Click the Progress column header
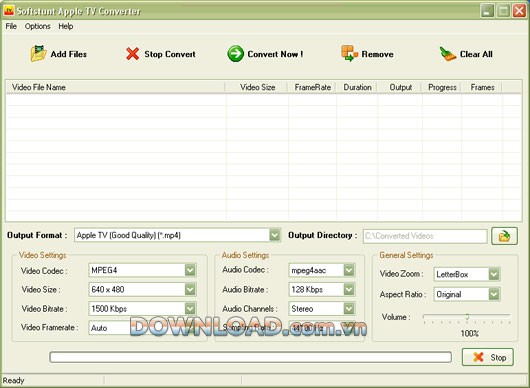The width and height of the screenshot is (530, 388). (442, 87)
